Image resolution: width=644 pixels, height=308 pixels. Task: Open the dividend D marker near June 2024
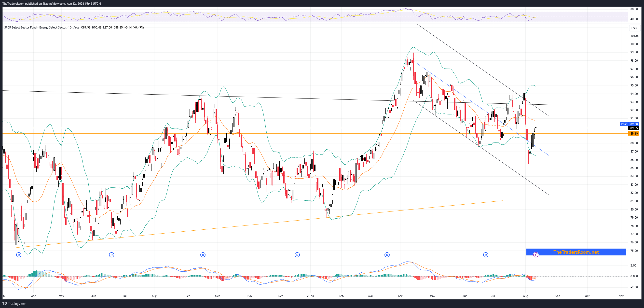(485, 255)
